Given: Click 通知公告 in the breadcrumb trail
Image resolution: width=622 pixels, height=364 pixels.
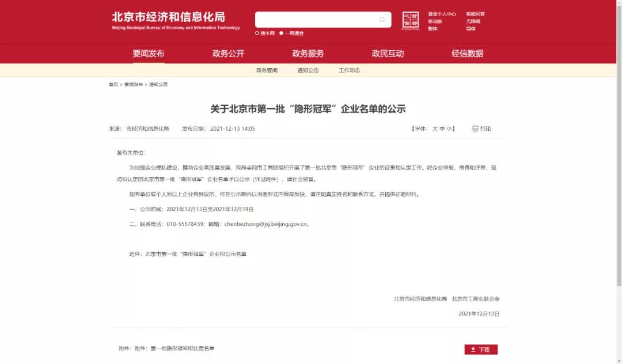Looking at the screenshot, I should point(158,85).
